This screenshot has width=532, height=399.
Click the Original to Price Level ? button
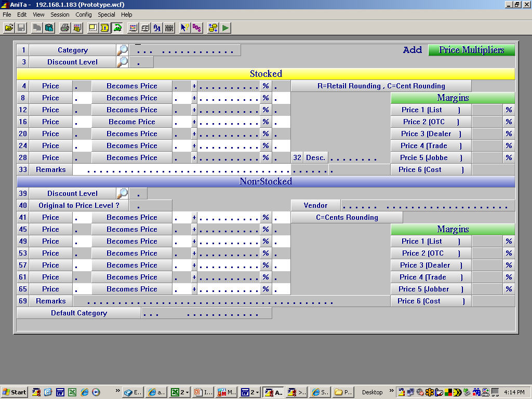pyautogui.click(x=79, y=205)
